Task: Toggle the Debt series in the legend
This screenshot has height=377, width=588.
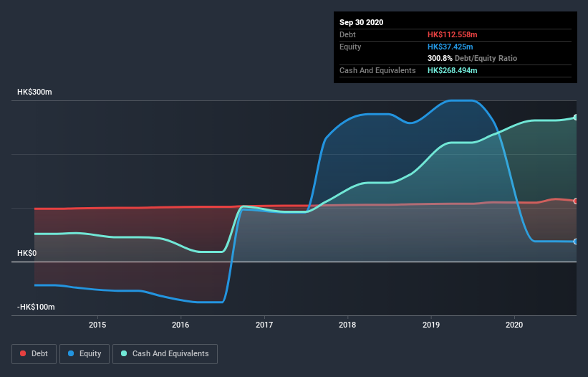Action: click(34, 354)
